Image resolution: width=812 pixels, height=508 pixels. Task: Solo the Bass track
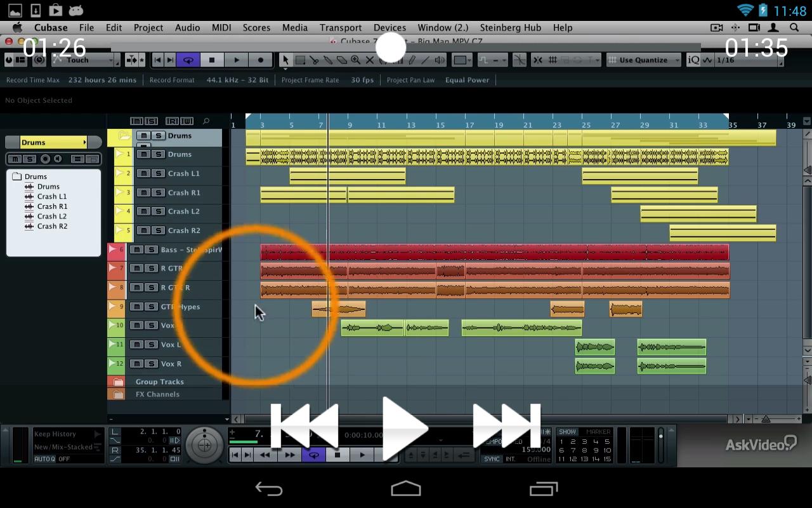152,250
